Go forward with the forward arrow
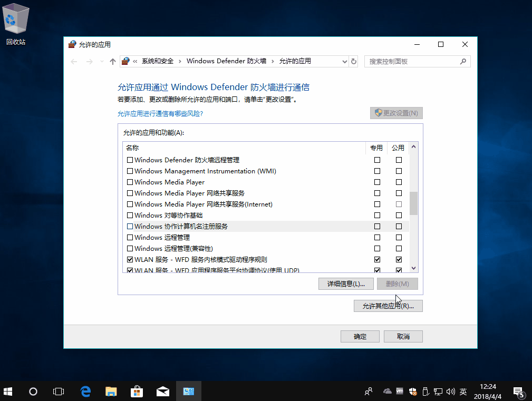 coord(89,61)
